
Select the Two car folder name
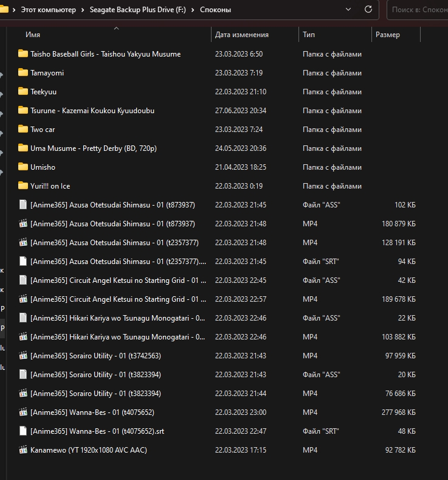[x=43, y=130]
